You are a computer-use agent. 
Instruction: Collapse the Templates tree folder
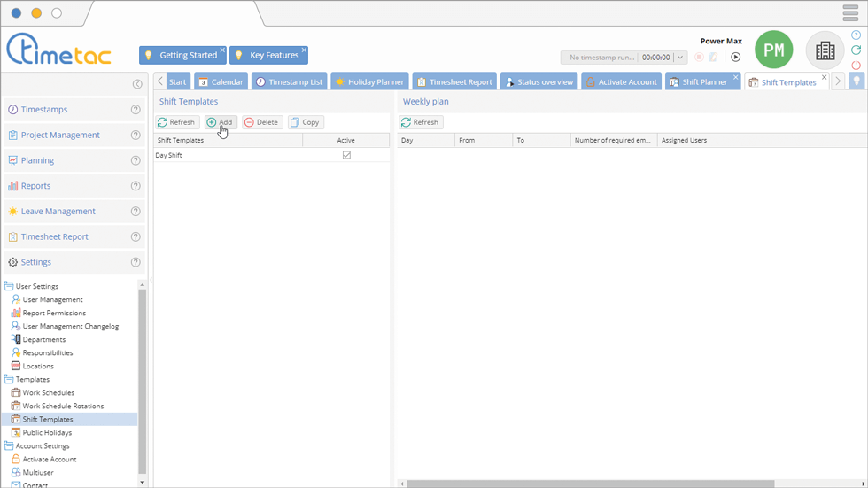click(x=9, y=379)
